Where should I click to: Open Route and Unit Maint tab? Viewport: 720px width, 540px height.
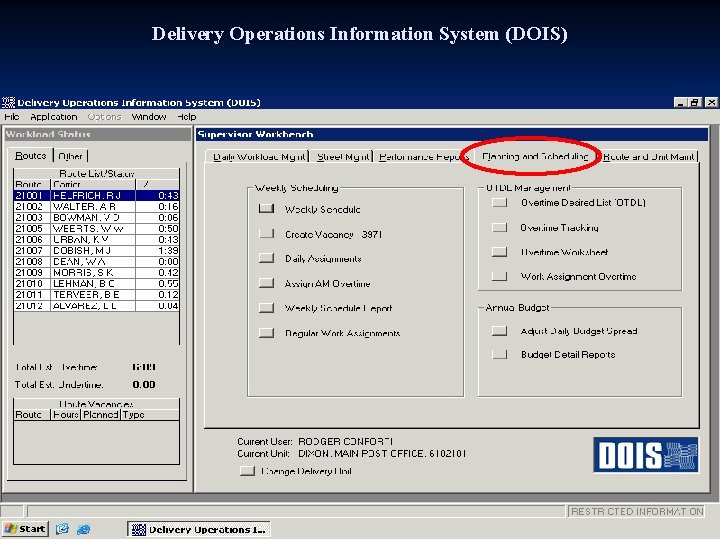coord(648,157)
